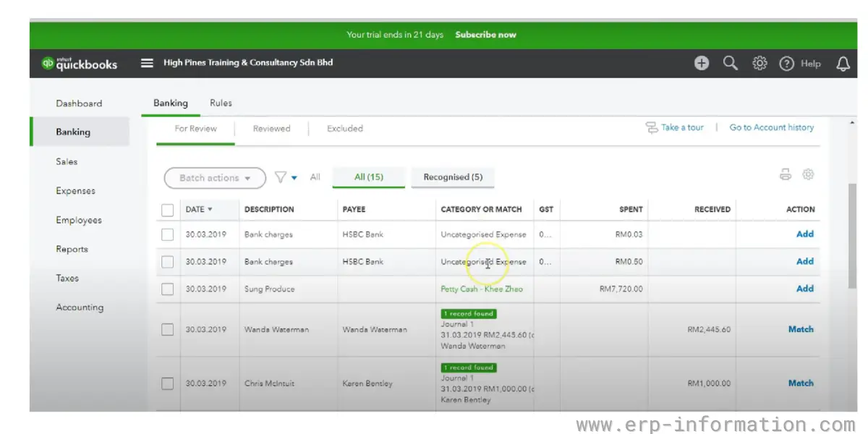
Task: Open the notifications bell
Action: (843, 64)
